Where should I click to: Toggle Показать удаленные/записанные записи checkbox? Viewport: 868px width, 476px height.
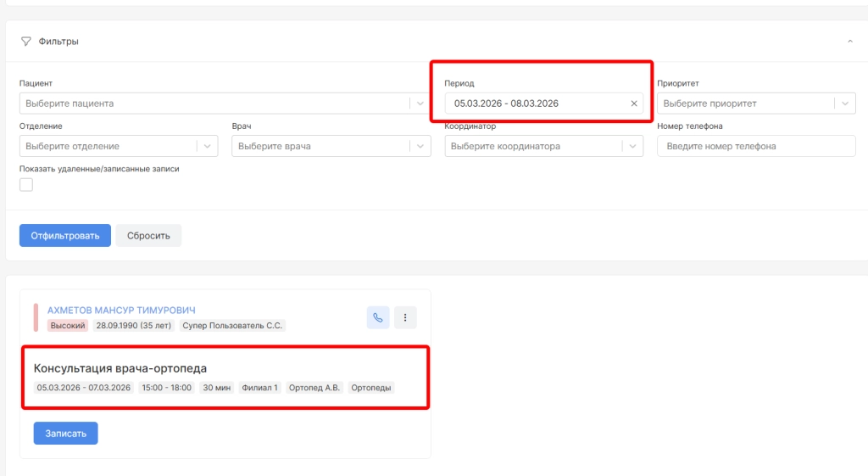(x=26, y=185)
